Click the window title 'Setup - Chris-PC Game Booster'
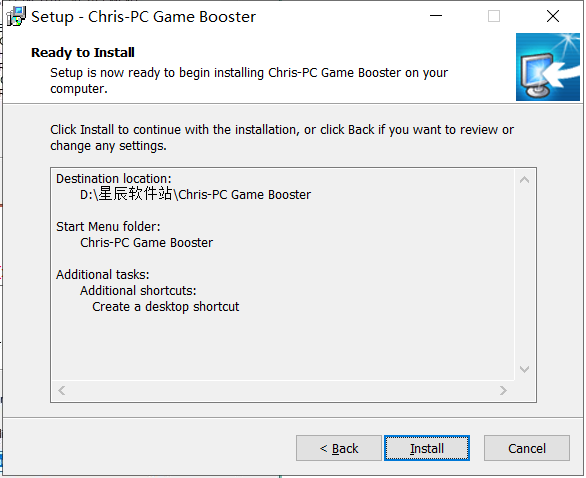This screenshot has height=478, width=586. pyautogui.click(x=144, y=17)
